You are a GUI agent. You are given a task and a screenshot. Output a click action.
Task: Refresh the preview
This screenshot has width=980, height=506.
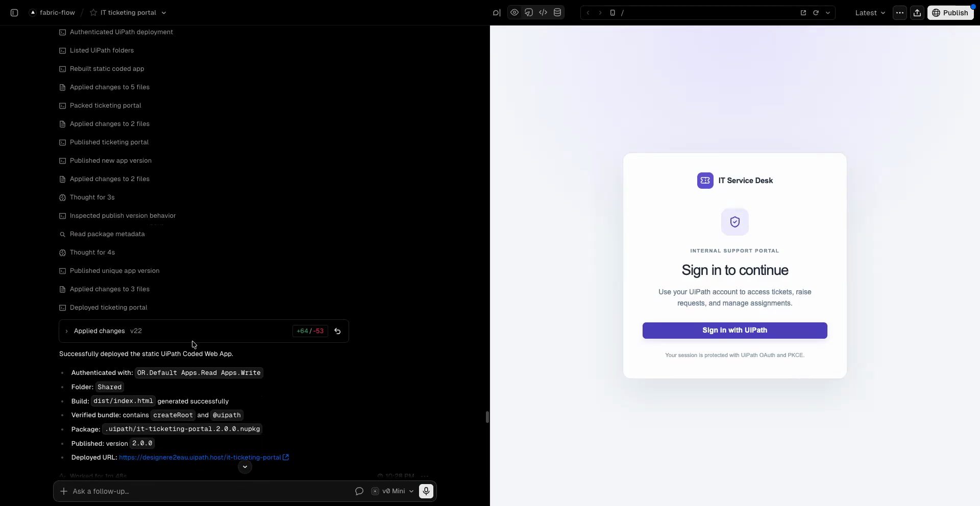816,13
